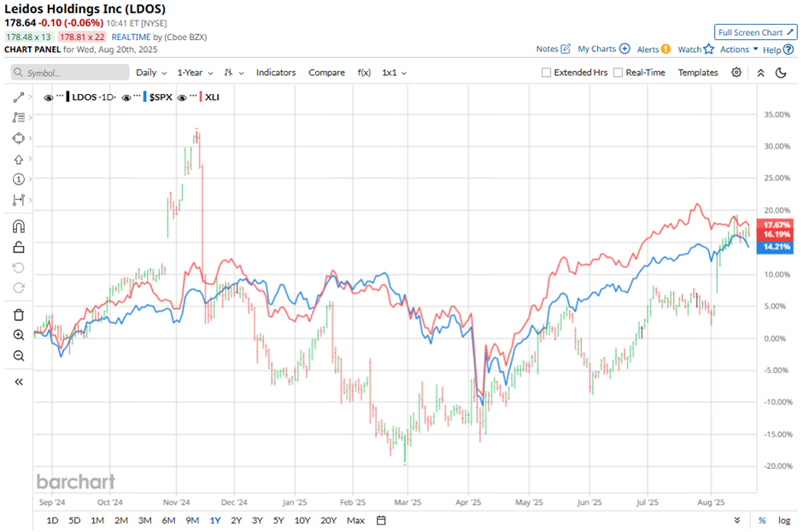Select the 5D range tab
803x532 pixels.
(x=75, y=520)
